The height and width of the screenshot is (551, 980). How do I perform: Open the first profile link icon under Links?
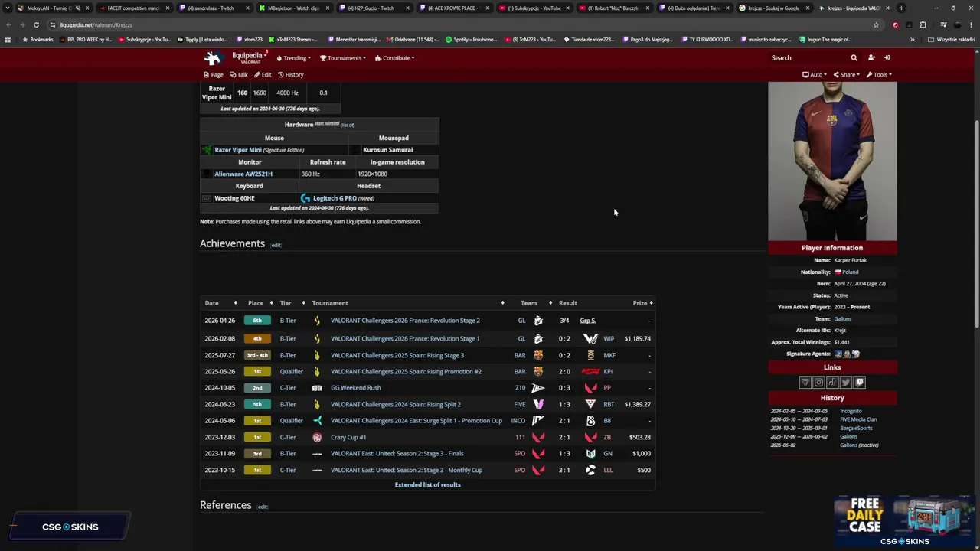pos(805,383)
